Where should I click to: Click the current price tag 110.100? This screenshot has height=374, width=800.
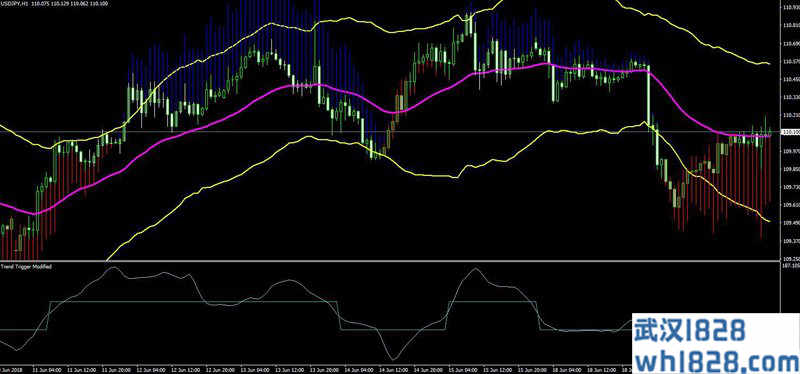790,132
